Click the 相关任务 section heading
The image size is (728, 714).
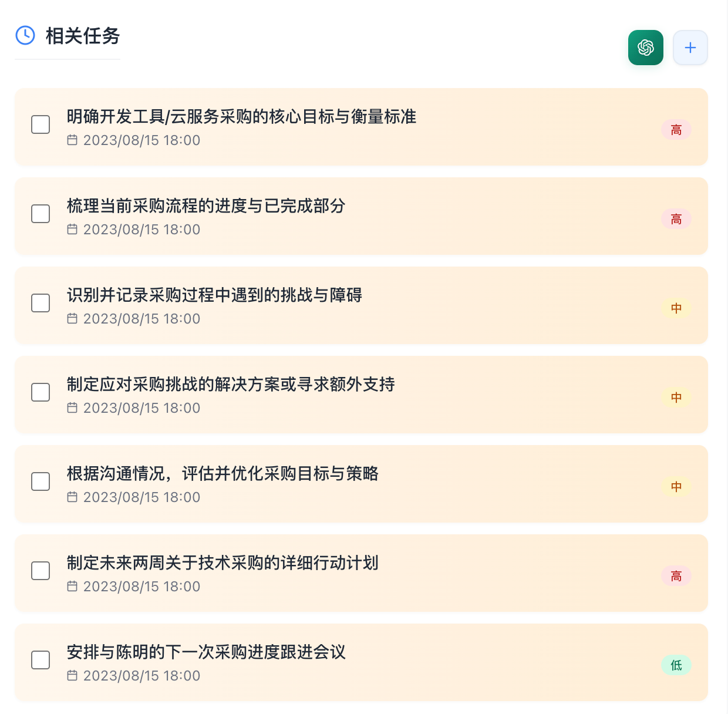[83, 36]
